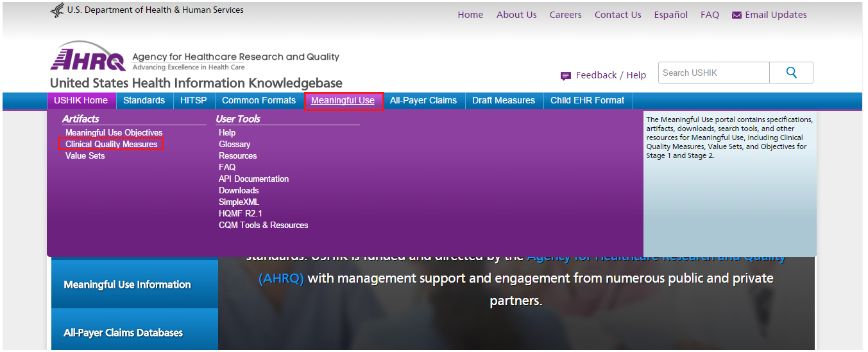This screenshot has width=868, height=352.
Task: Select the Meaningful Use menu
Action: [343, 100]
